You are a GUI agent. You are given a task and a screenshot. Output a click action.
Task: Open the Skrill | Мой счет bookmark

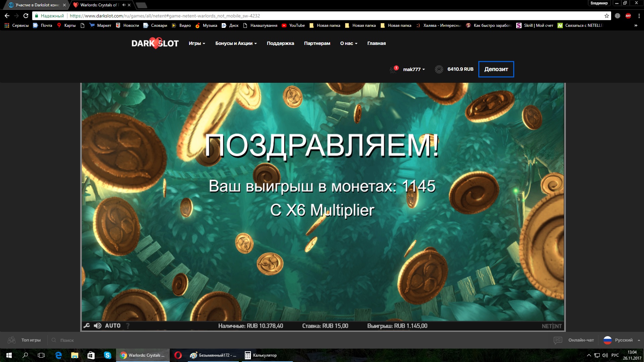pyautogui.click(x=535, y=25)
